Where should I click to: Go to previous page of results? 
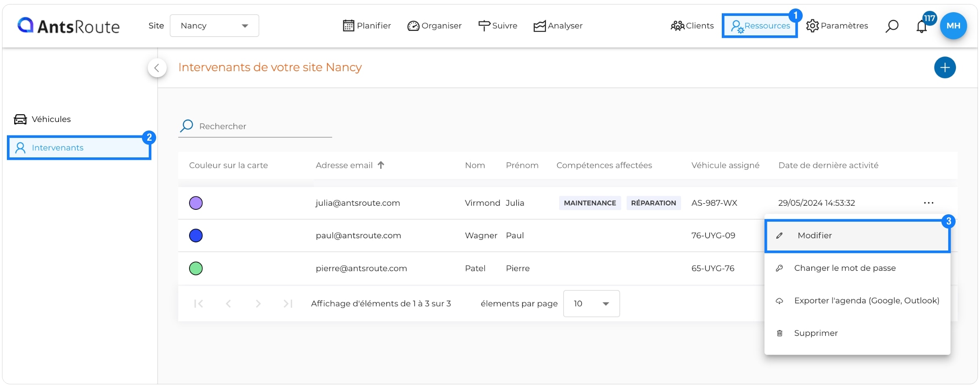pyautogui.click(x=229, y=304)
